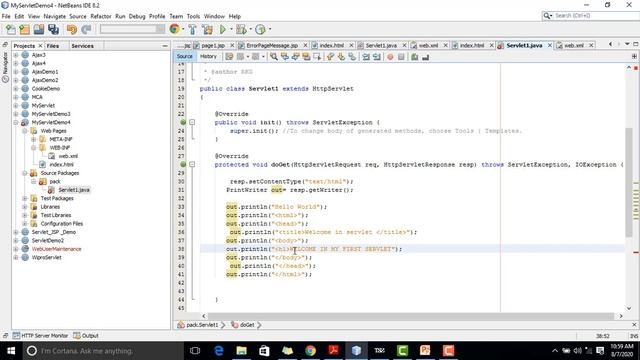Collapse the doGet method code fold
This screenshot has height=360, width=640.
coord(192,164)
